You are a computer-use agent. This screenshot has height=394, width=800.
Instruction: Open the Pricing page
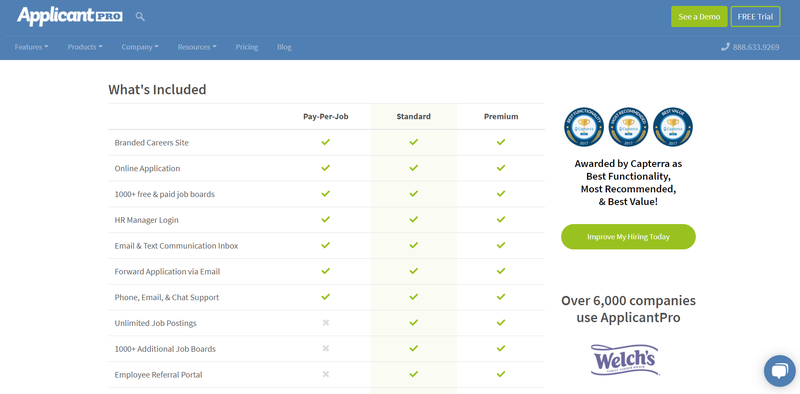(247, 47)
